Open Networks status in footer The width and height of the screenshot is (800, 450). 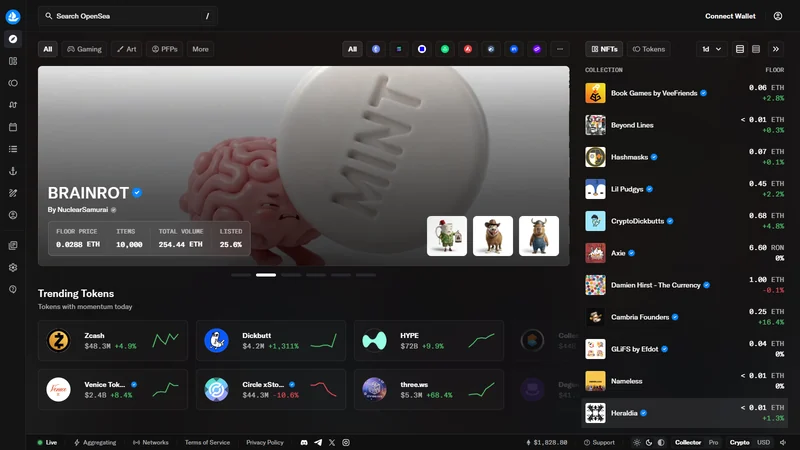pos(151,442)
